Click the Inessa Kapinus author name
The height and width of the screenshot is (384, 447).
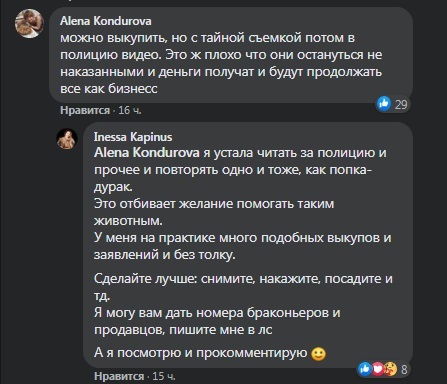tap(133, 137)
